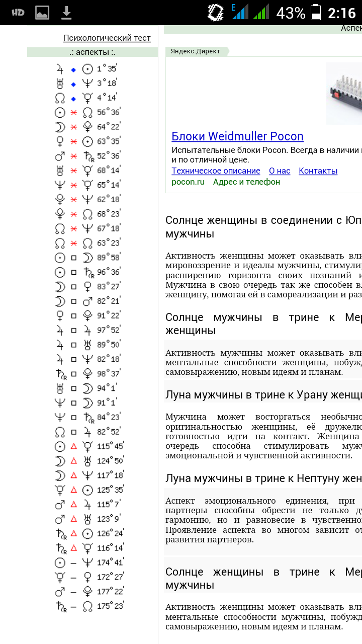This screenshot has width=362, height=644.
Task: Click the Jupiter glyph in row 1°35'
Action: (60, 69)
